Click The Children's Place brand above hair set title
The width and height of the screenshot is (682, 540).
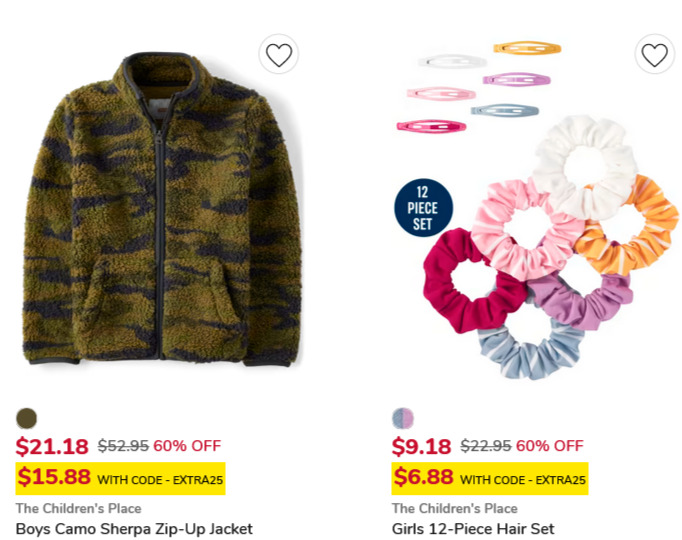[x=455, y=508]
